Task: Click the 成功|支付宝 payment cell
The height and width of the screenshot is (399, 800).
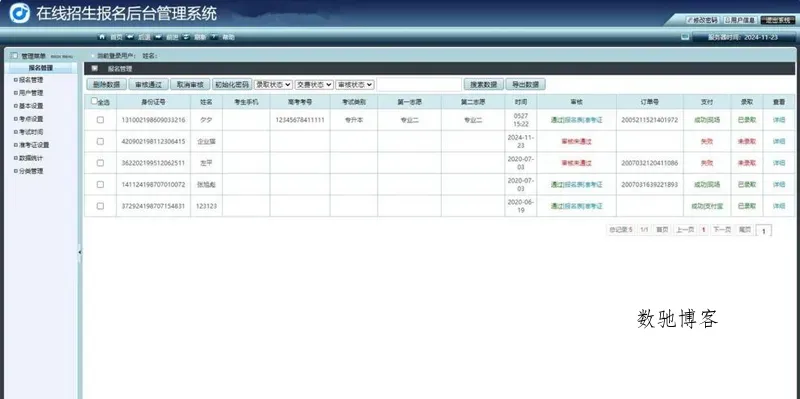Action: [707, 206]
